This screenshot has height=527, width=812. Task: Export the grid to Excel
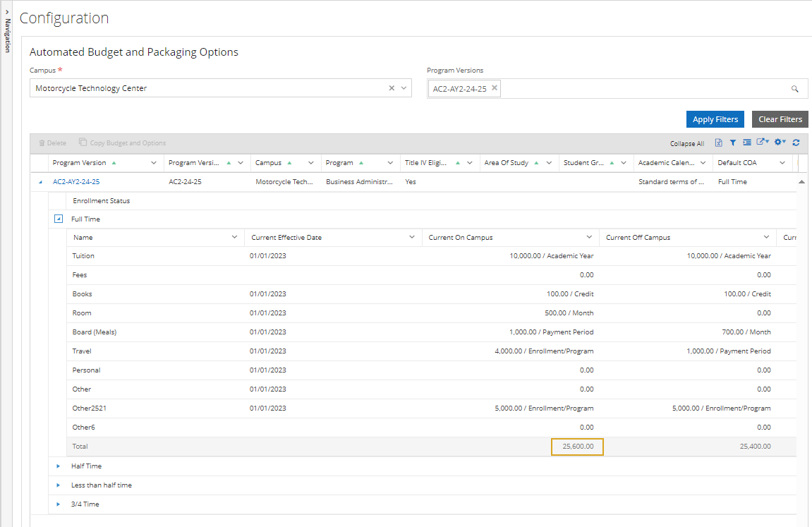pos(718,143)
